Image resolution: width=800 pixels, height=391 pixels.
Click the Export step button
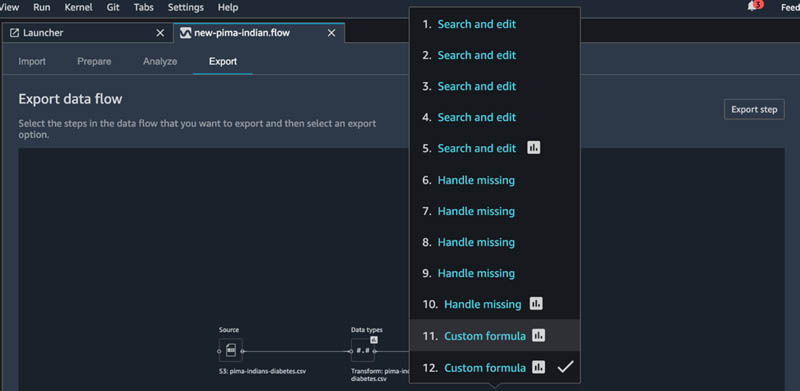click(754, 109)
